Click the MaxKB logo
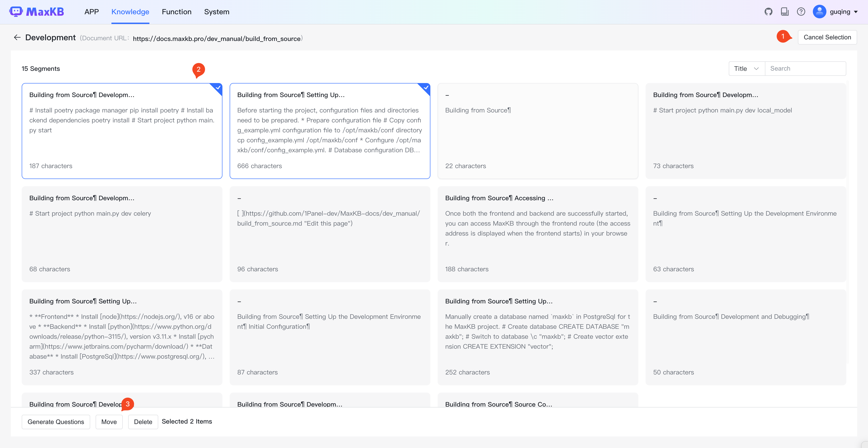 [36, 12]
